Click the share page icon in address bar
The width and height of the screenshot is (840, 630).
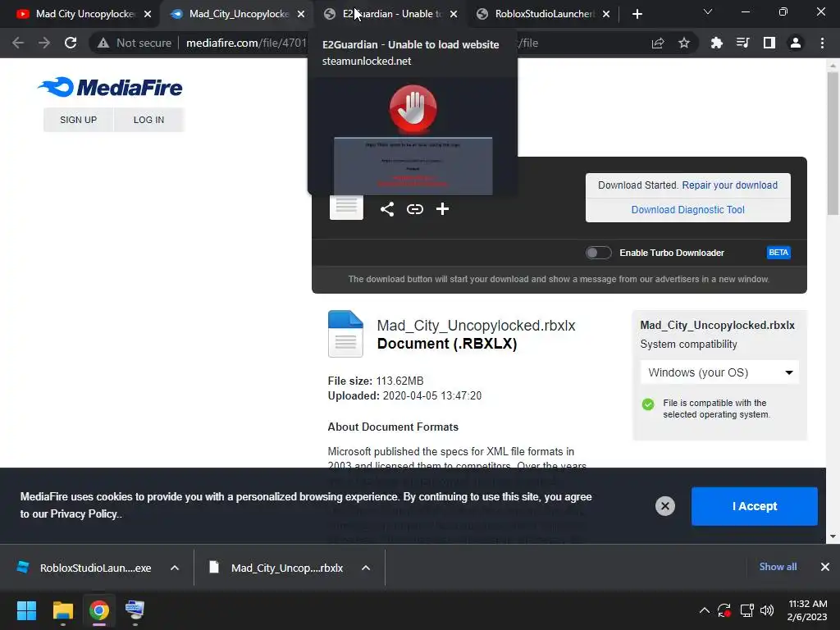pyautogui.click(x=658, y=43)
